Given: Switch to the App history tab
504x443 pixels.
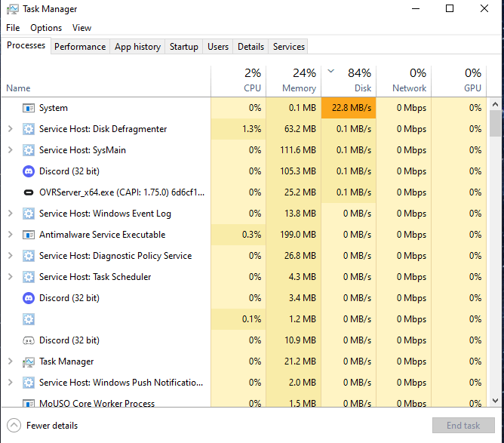Looking at the screenshot, I should [x=137, y=47].
